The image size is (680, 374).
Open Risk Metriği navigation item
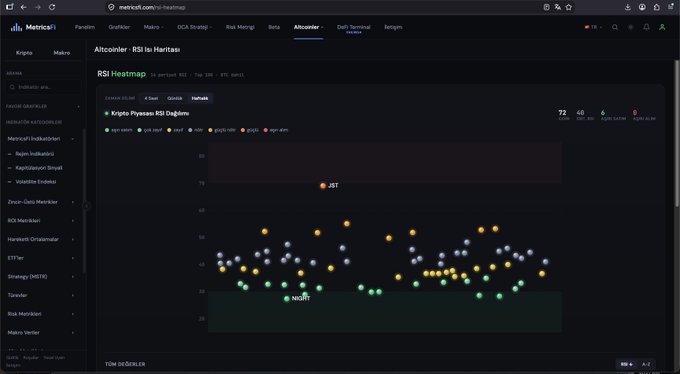(x=240, y=27)
